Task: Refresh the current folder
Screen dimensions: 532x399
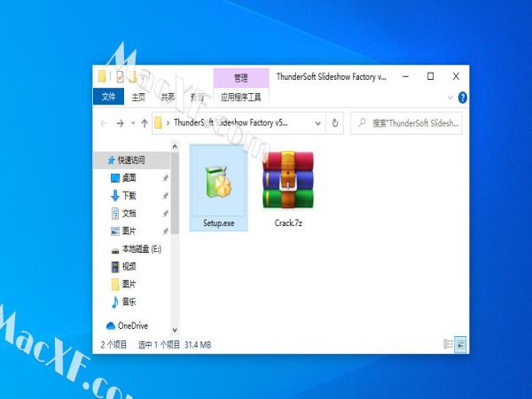Action: point(335,123)
